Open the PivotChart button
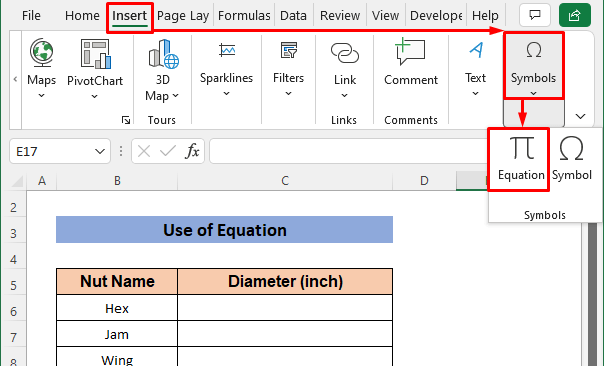 [x=95, y=69]
